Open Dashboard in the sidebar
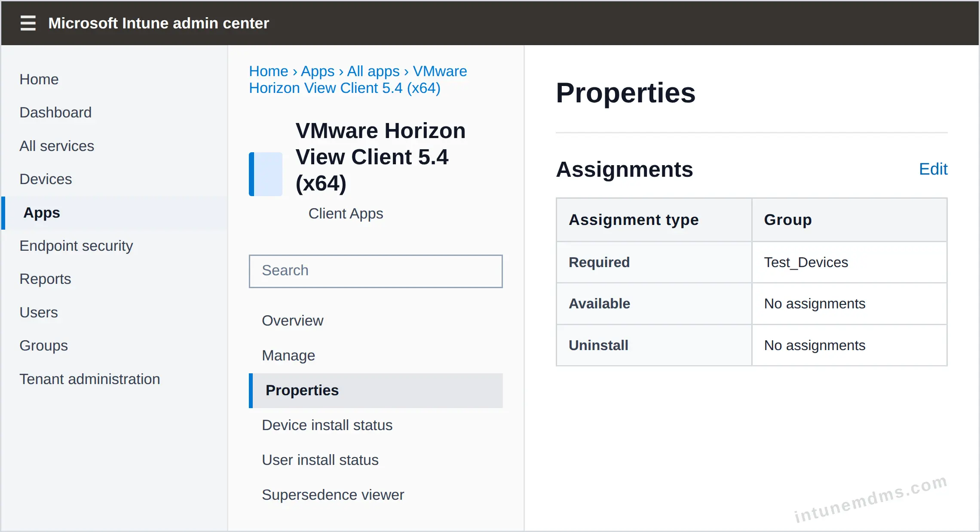The height and width of the screenshot is (532, 980). pos(55,112)
